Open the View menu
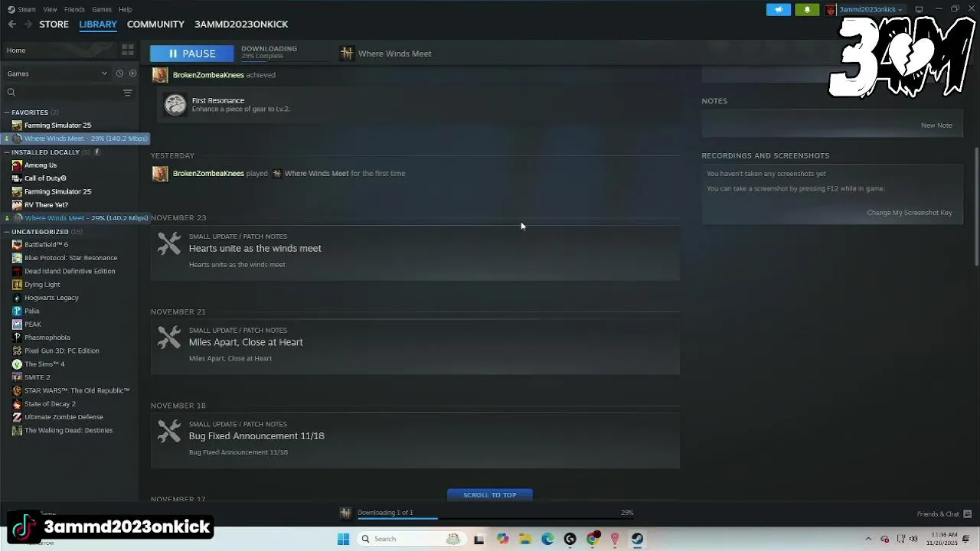 50,9
